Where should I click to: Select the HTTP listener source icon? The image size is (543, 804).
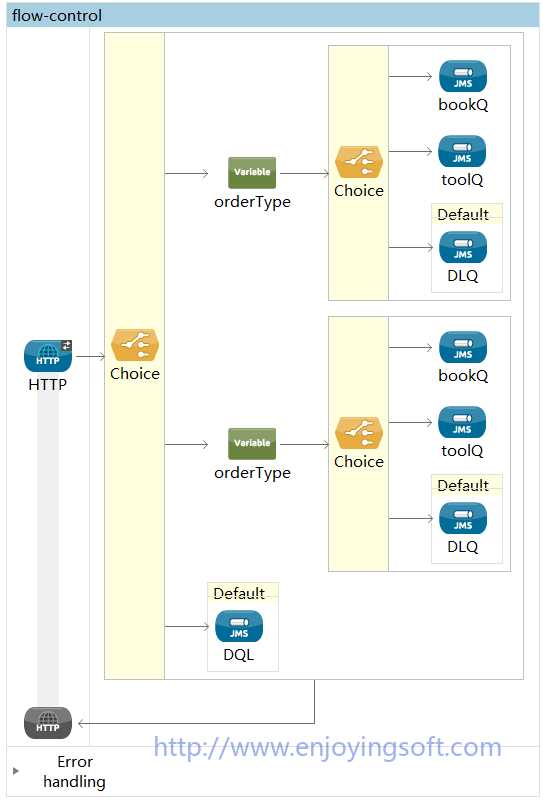(x=48, y=356)
